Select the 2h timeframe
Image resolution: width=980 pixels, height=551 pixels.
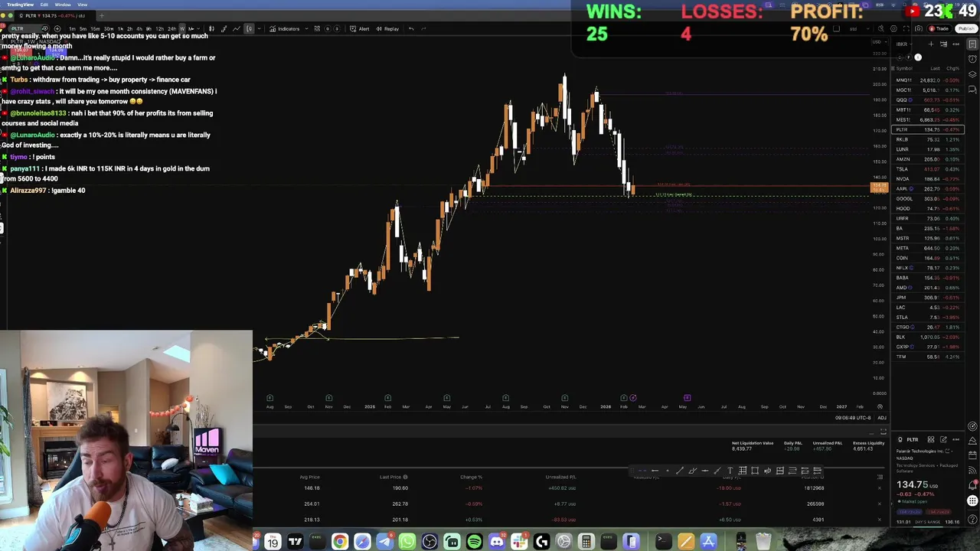(x=129, y=29)
